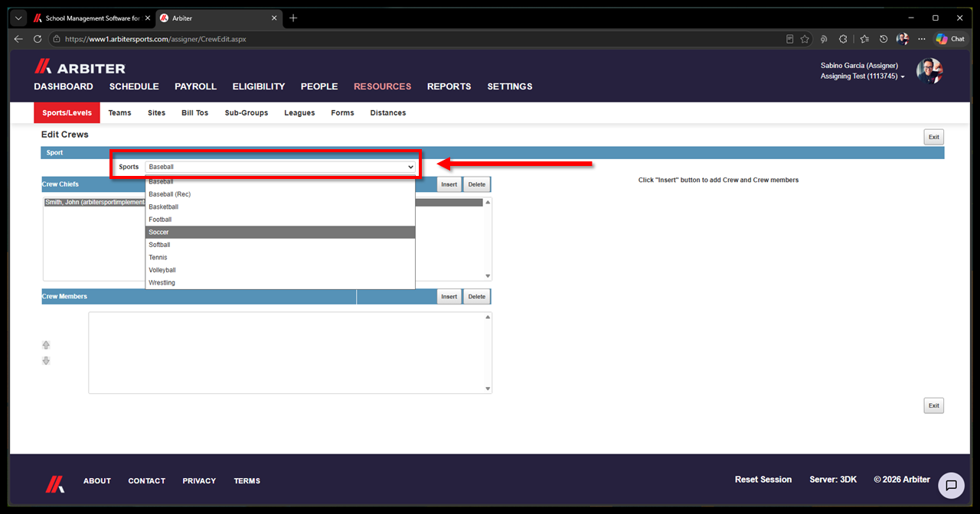Open the Resources menu
Image resolution: width=980 pixels, height=514 pixels.
382,86
